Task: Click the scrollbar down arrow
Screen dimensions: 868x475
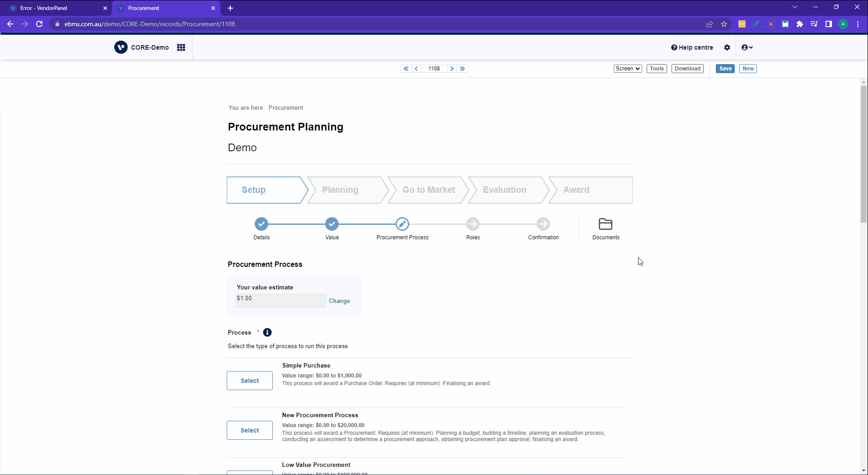Action: tap(863, 470)
